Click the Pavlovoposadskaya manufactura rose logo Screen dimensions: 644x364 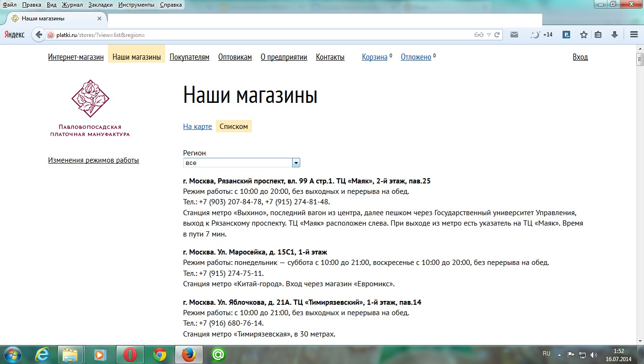(90, 99)
